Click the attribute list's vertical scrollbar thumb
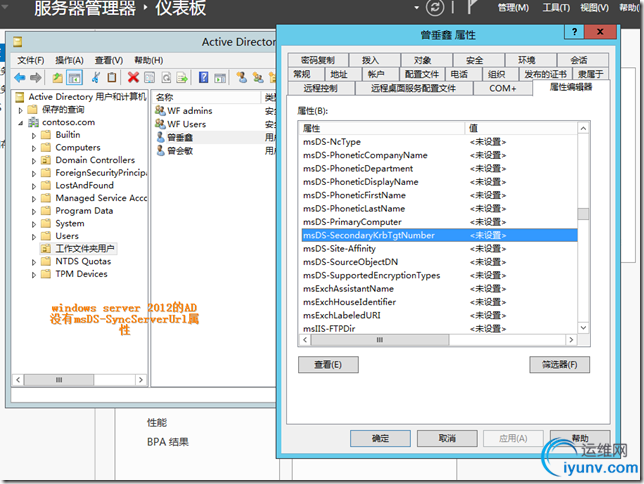644x484 pixels. (x=583, y=214)
